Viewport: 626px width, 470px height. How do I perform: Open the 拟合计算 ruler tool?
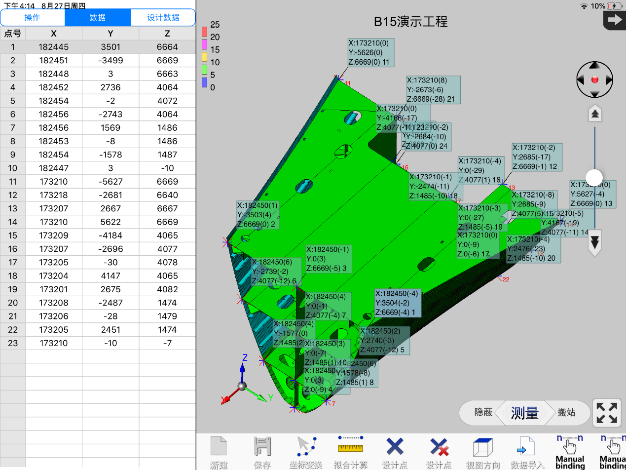pyautogui.click(x=350, y=448)
